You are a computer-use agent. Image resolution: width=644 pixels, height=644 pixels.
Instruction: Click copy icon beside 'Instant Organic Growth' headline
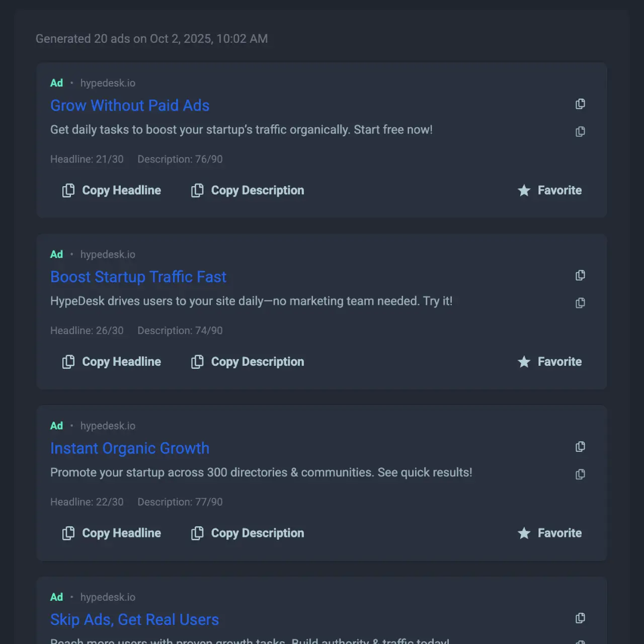(580, 447)
